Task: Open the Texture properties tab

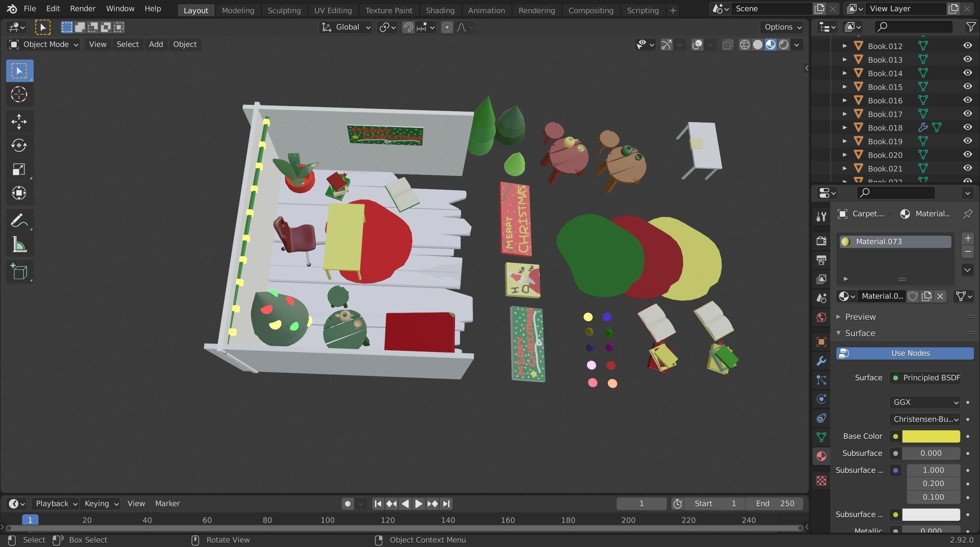Action: pos(821,481)
